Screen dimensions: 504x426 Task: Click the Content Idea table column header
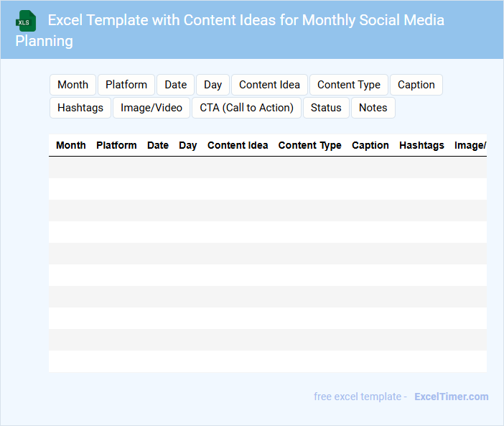pos(238,145)
